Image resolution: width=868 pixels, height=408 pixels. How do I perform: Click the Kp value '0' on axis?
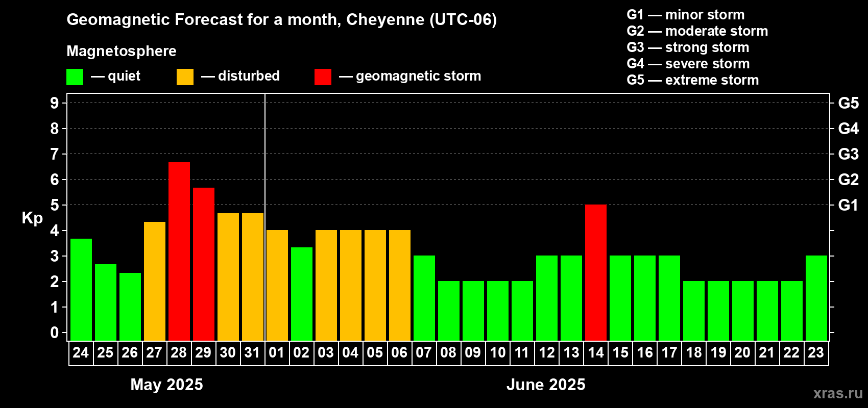(x=55, y=333)
